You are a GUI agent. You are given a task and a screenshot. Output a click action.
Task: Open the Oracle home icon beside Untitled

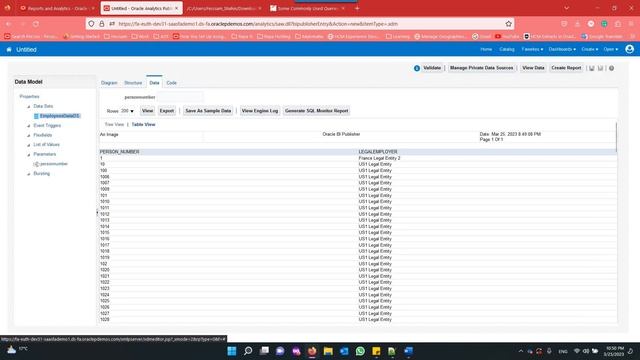click(9, 49)
